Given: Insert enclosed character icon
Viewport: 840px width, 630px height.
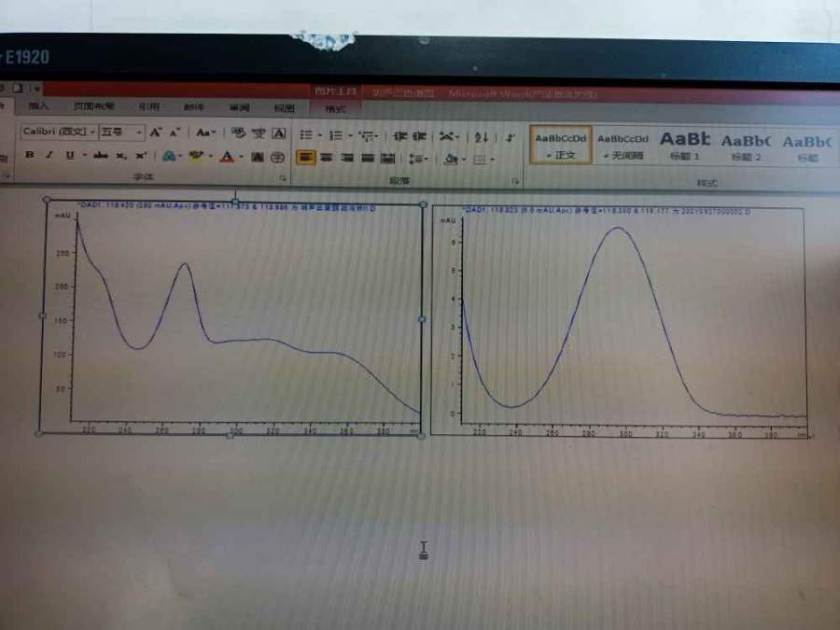Looking at the screenshot, I should [277, 158].
